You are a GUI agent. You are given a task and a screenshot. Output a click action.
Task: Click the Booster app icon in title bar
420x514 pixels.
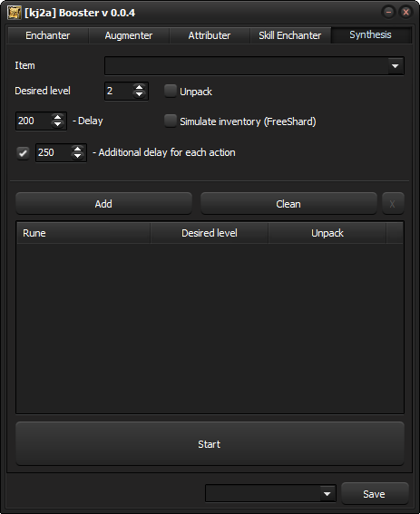click(15, 13)
